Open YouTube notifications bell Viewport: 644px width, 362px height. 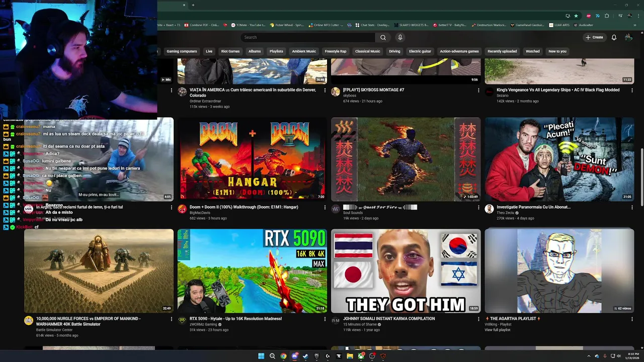coord(614,37)
